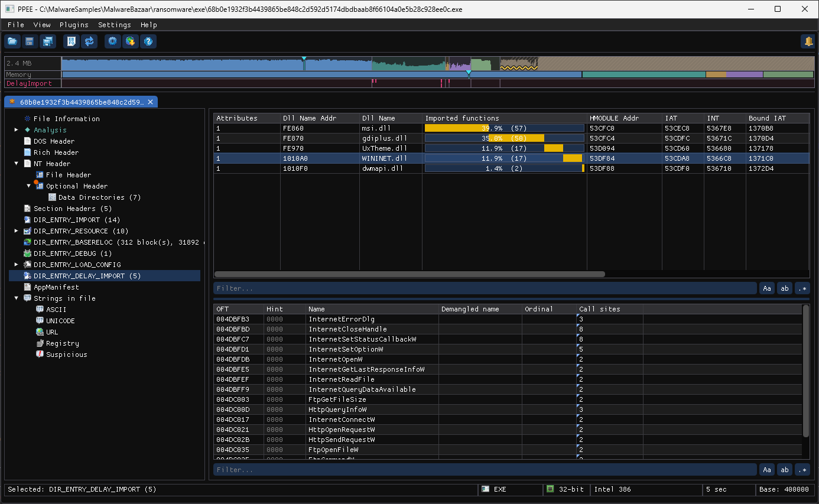This screenshot has width=819, height=504.
Task: Toggle regex '.*' option in the upper filter
Action: (802, 288)
